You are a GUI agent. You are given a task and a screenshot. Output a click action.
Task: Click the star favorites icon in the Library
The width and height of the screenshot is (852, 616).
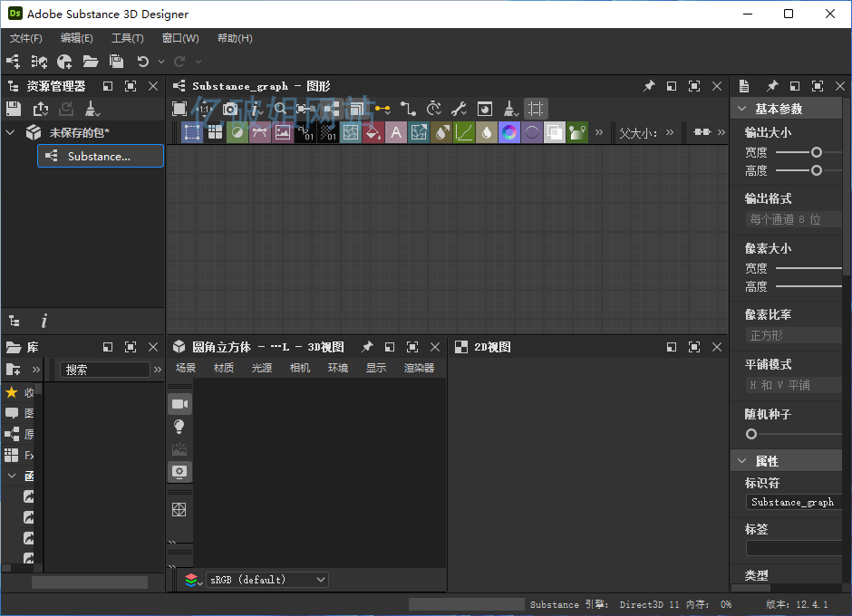(12, 392)
